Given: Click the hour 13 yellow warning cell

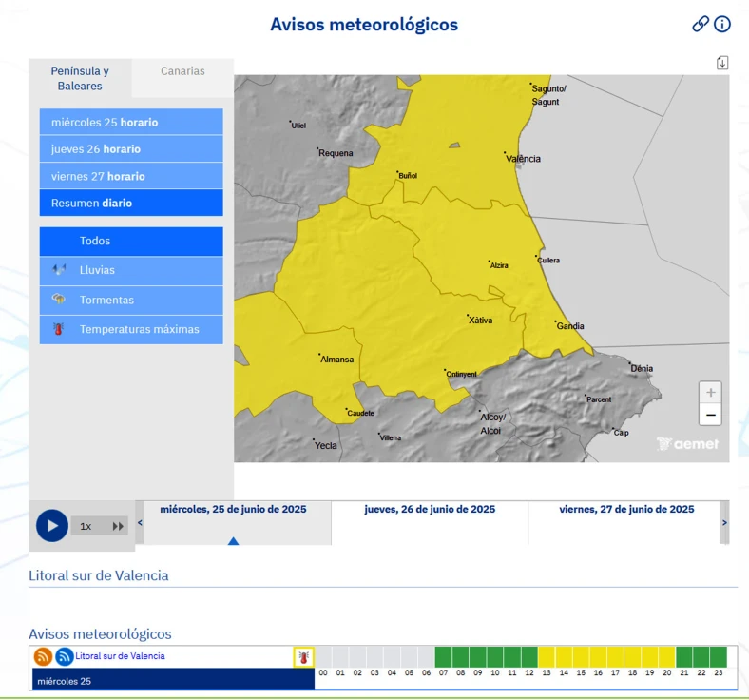Looking at the screenshot, I should point(547,657).
